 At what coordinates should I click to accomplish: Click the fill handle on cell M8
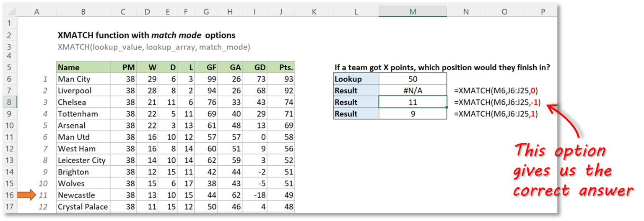click(x=447, y=108)
